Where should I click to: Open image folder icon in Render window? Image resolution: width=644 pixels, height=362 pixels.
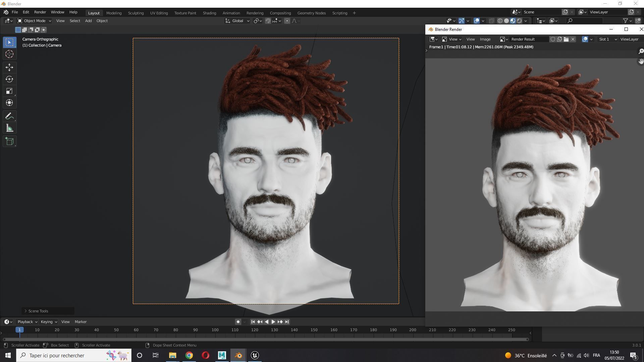[566, 39]
